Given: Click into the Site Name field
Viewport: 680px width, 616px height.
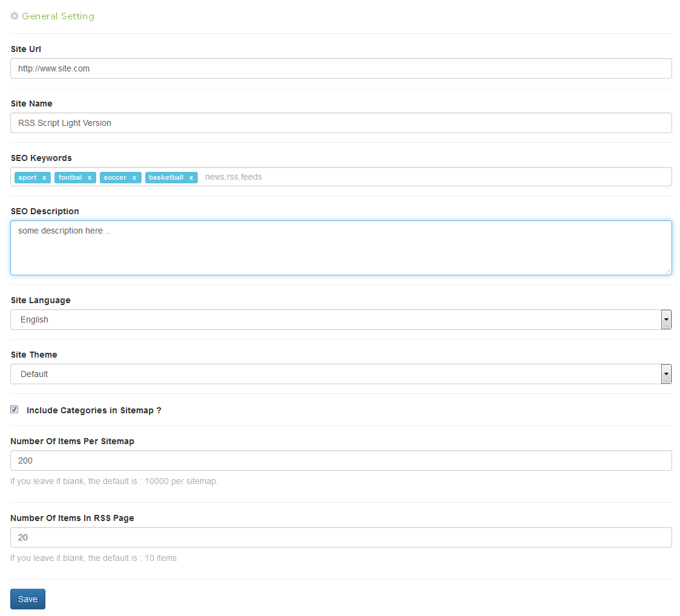Looking at the screenshot, I should tap(341, 123).
